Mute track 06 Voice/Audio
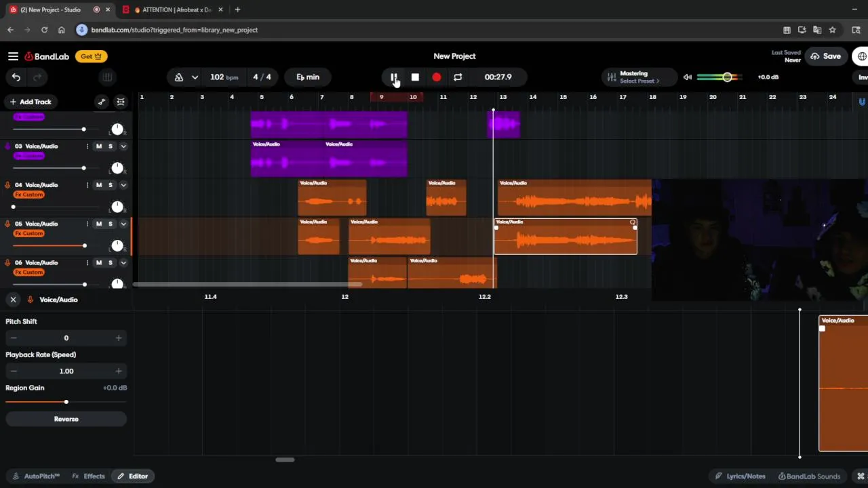 click(99, 262)
